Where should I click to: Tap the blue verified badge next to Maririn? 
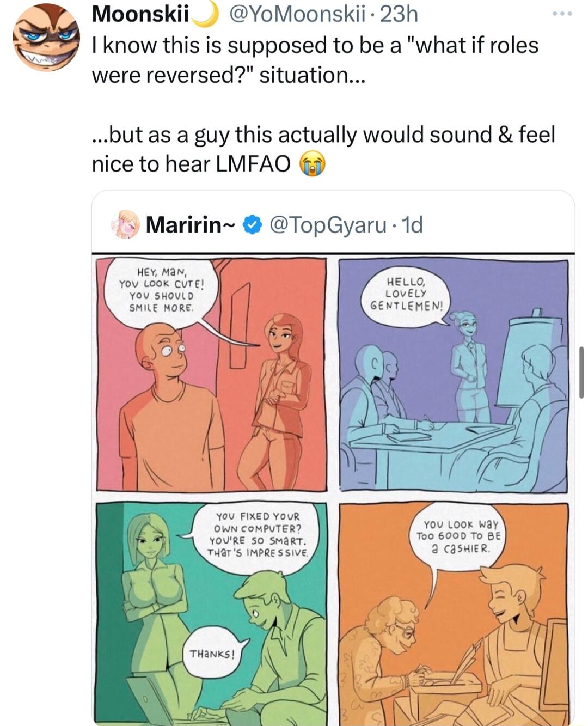tap(252, 224)
